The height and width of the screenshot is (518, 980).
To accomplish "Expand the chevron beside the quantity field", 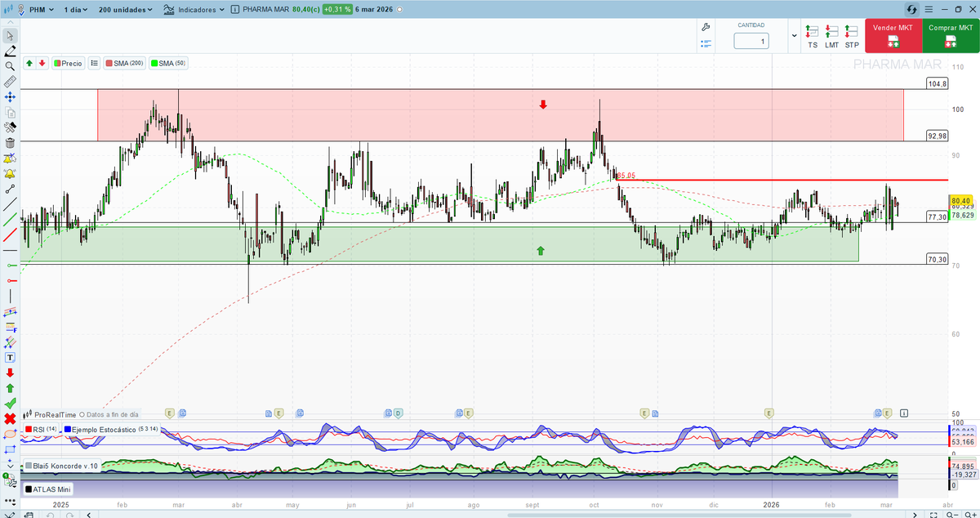I will point(795,36).
